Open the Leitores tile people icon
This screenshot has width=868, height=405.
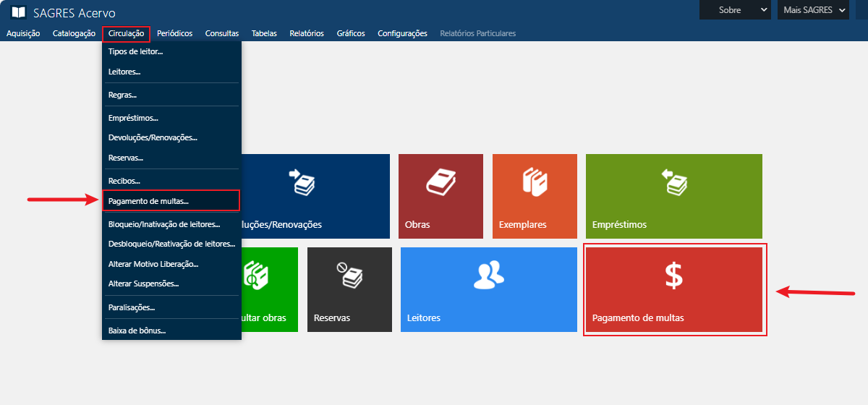[488, 274]
